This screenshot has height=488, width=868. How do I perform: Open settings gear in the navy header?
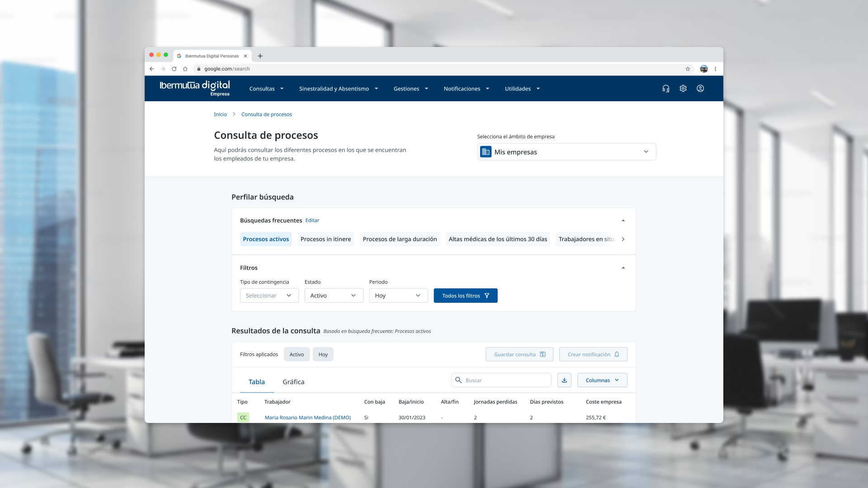point(683,89)
